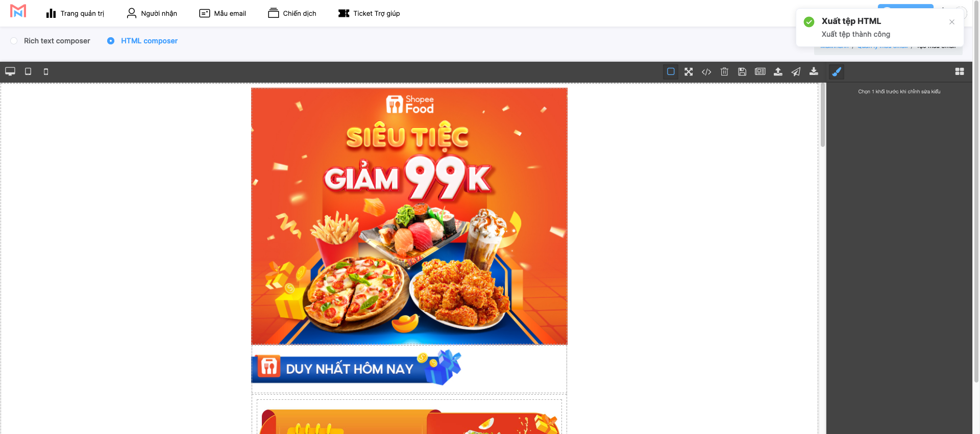This screenshot has width=980, height=434.
Task: Save template with floppy disk icon
Action: point(742,72)
